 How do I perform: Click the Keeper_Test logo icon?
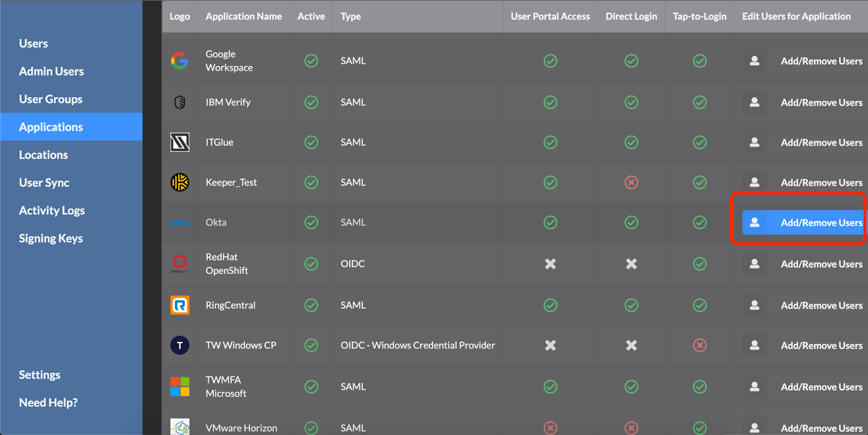coord(180,182)
